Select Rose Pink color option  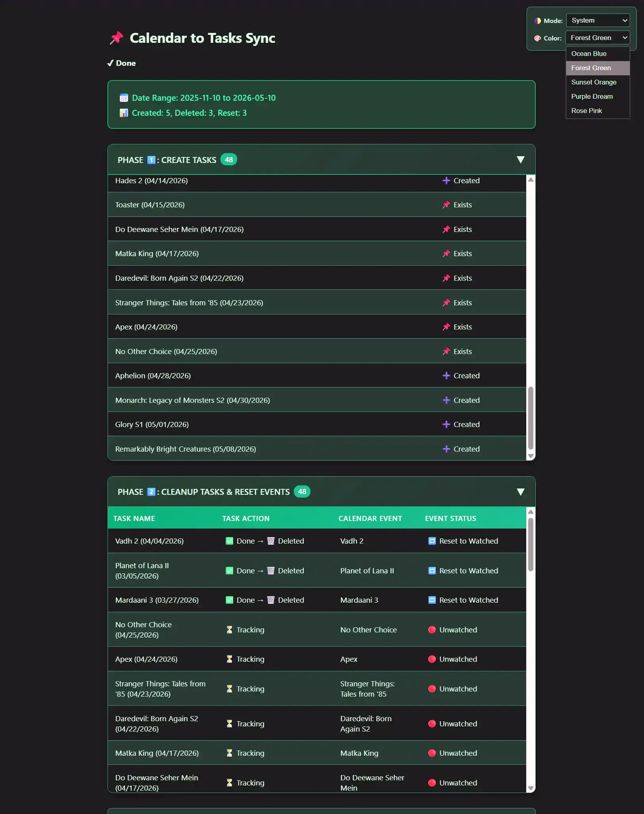click(598, 111)
